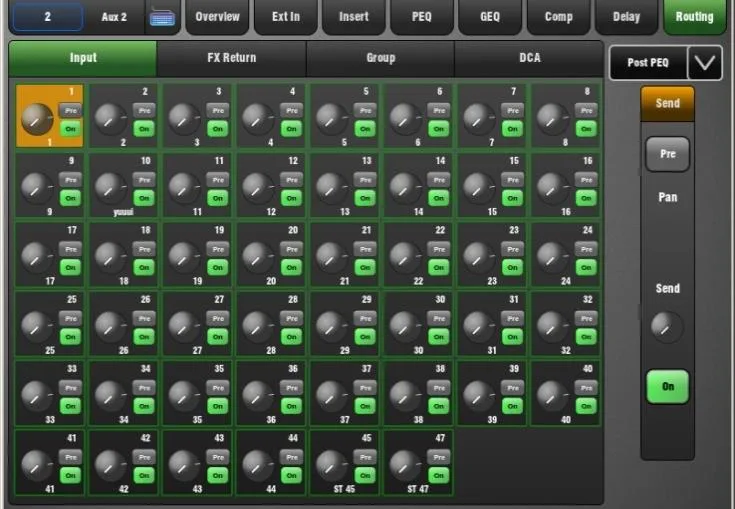Select the Input sources tab
The width and height of the screenshot is (735, 509).
pyautogui.click(x=82, y=58)
